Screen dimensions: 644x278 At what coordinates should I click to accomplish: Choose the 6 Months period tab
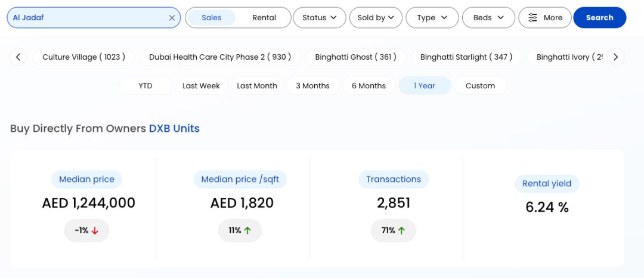point(369,86)
